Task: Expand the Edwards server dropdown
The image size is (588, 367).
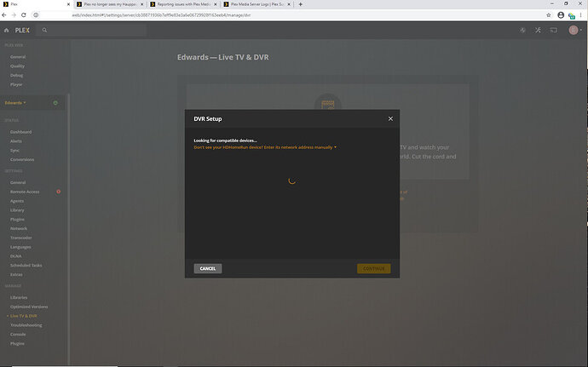Action: pyautogui.click(x=15, y=103)
